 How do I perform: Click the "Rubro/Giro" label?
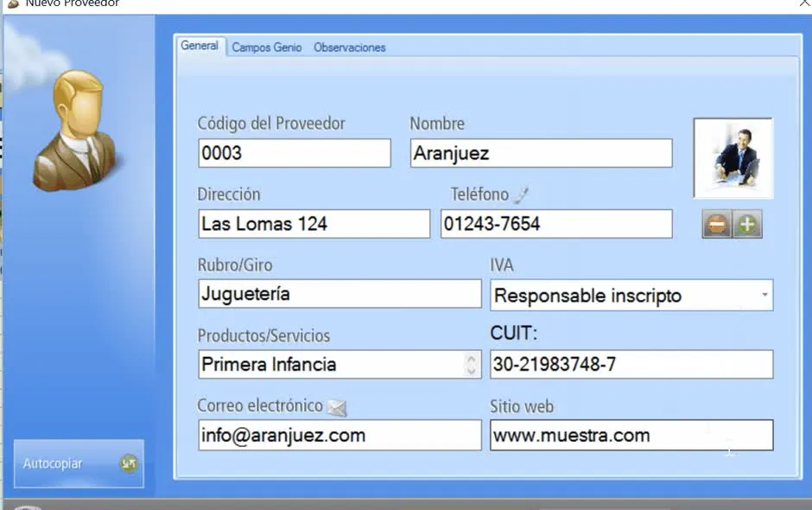coord(235,265)
